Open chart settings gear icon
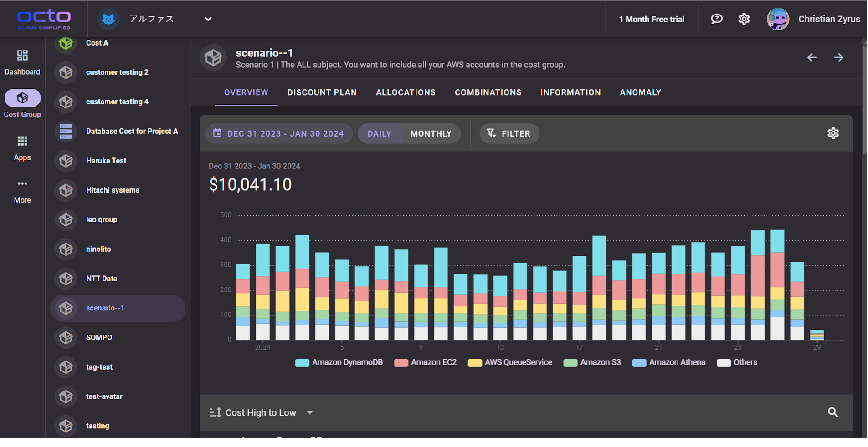 (x=833, y=133)
